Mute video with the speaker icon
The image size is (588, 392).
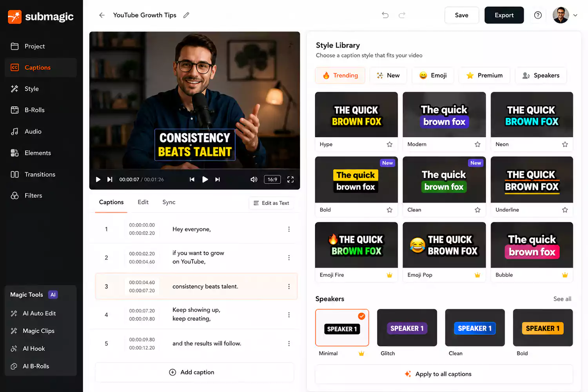click(254, 180)
